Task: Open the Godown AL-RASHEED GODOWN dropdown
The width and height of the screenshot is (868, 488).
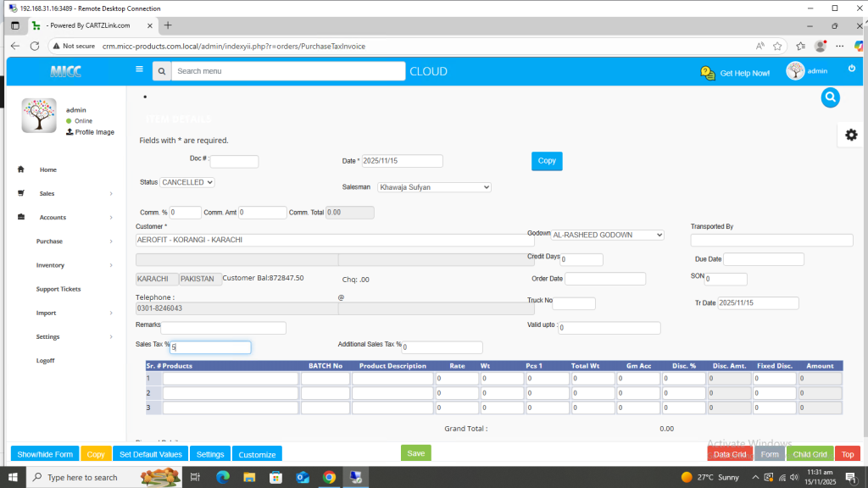Action: (x=608, y=235)
